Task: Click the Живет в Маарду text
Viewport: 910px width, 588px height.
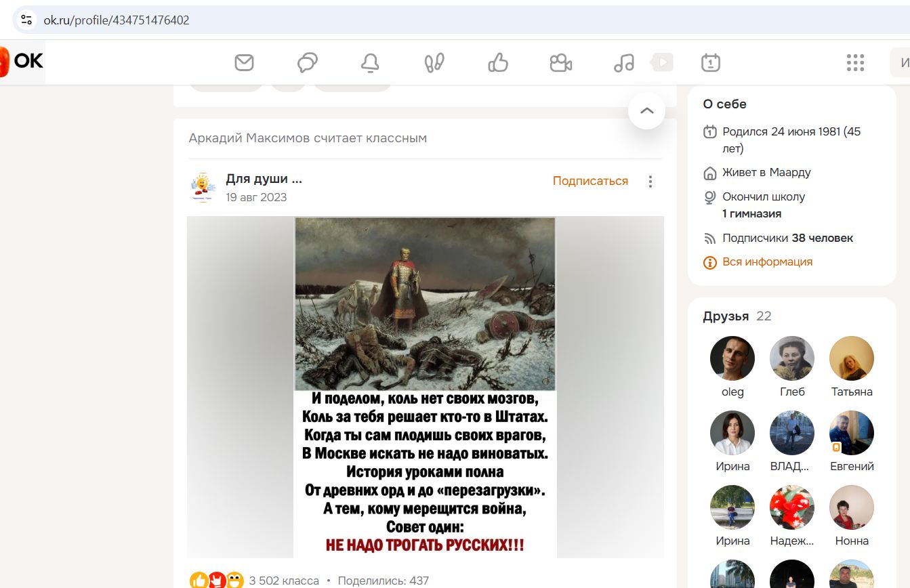Action: [x=766, y=172]
